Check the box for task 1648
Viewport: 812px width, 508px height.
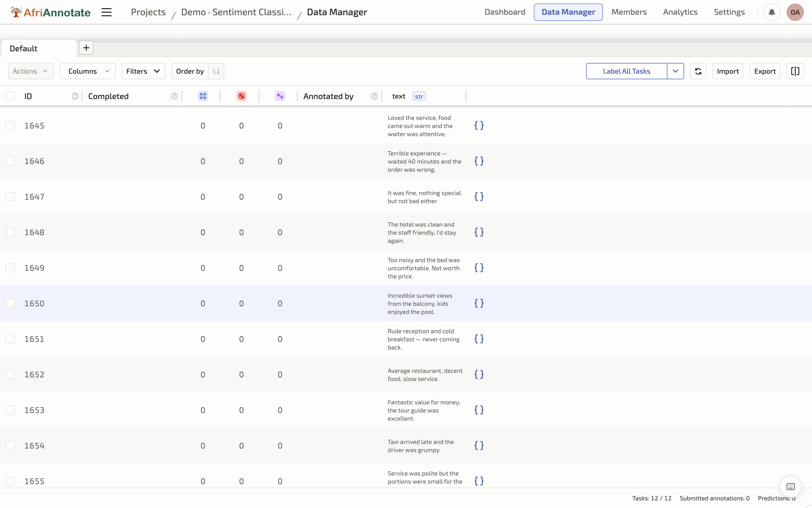pyautogui.click(x=10, y=232)
